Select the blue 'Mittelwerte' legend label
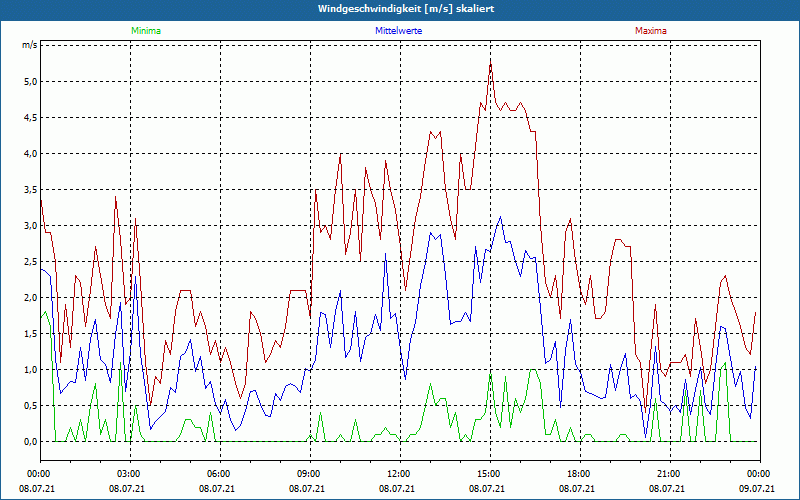Screen dimensions: 800x500 [398, 31]
